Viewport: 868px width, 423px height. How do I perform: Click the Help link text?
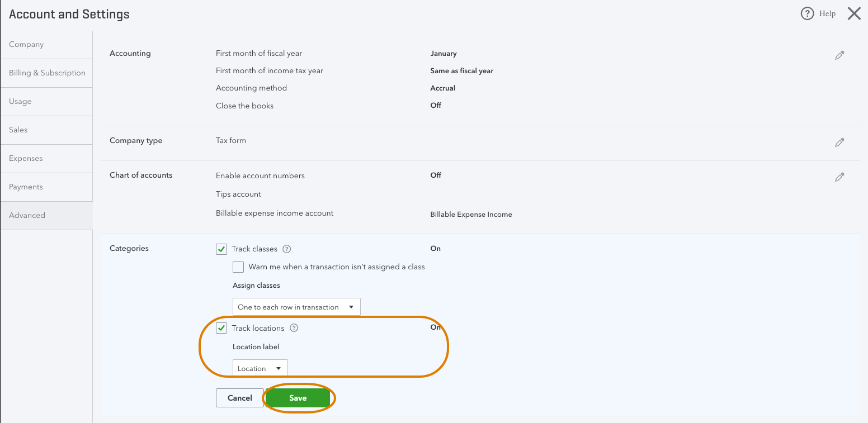[827, 14]
